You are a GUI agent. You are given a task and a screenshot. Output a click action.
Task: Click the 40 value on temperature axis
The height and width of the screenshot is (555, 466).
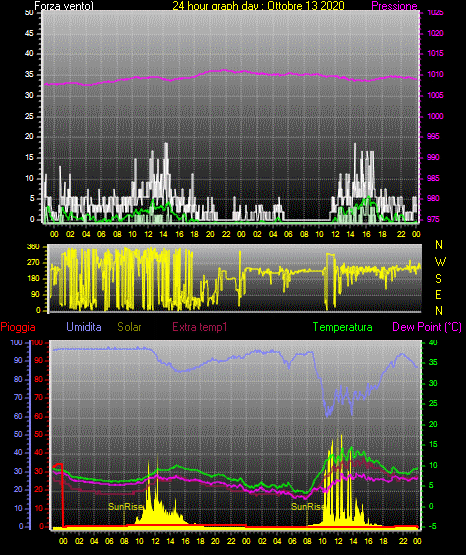coord(433,342)
